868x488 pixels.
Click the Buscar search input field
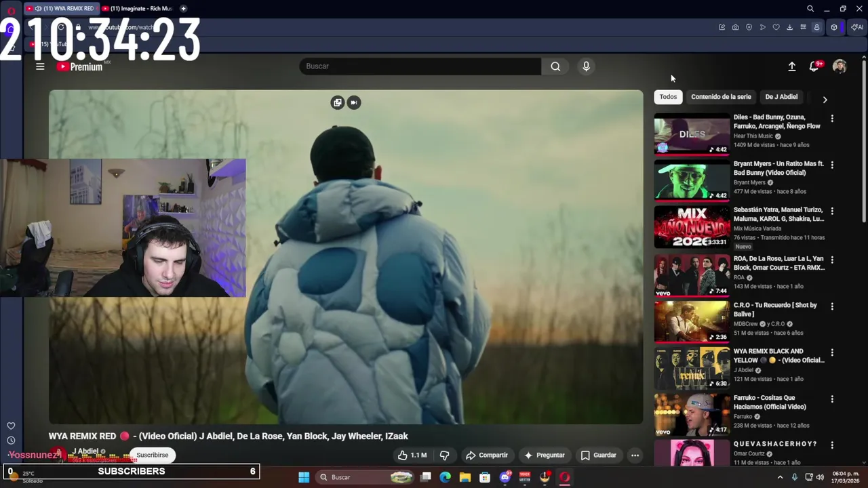pos(420,66)
